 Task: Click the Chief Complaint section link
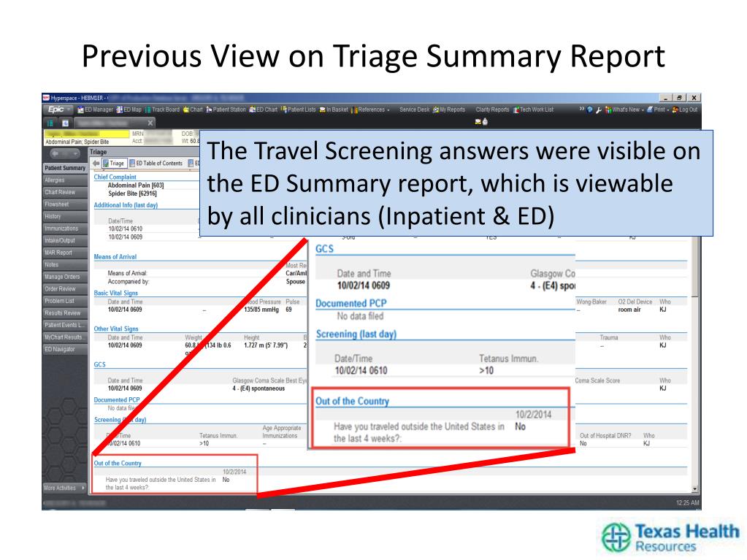click(115, 177)
